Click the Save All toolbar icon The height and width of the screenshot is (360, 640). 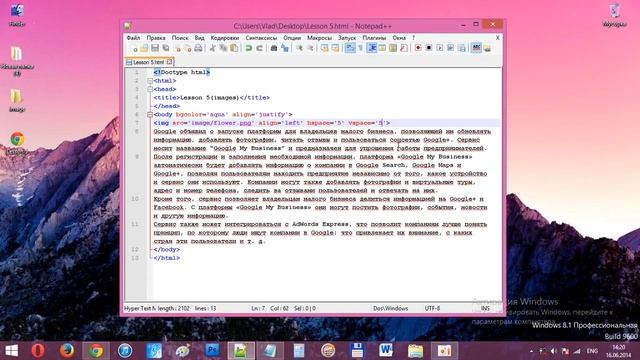pos(166,48)
